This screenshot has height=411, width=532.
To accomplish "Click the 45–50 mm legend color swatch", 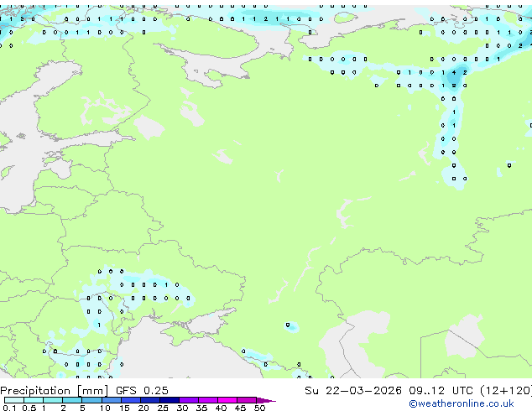I will point(247,400).
